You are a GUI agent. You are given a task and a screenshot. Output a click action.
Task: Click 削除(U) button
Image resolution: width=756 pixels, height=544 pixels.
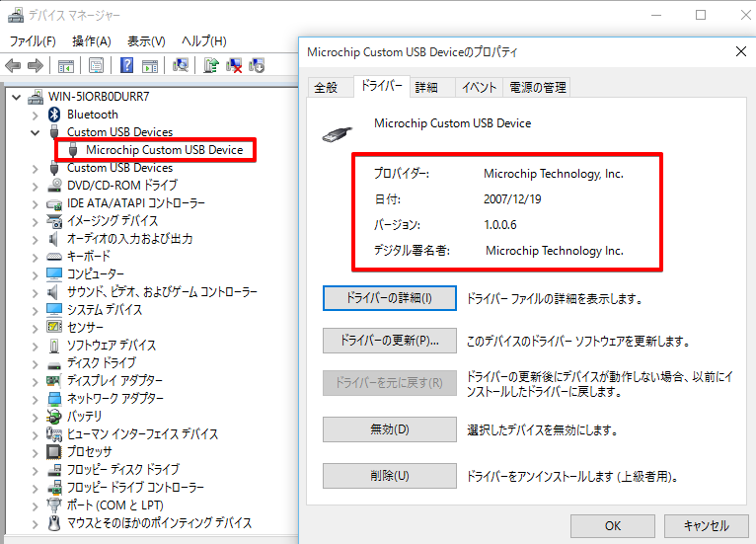coord(390,476)
